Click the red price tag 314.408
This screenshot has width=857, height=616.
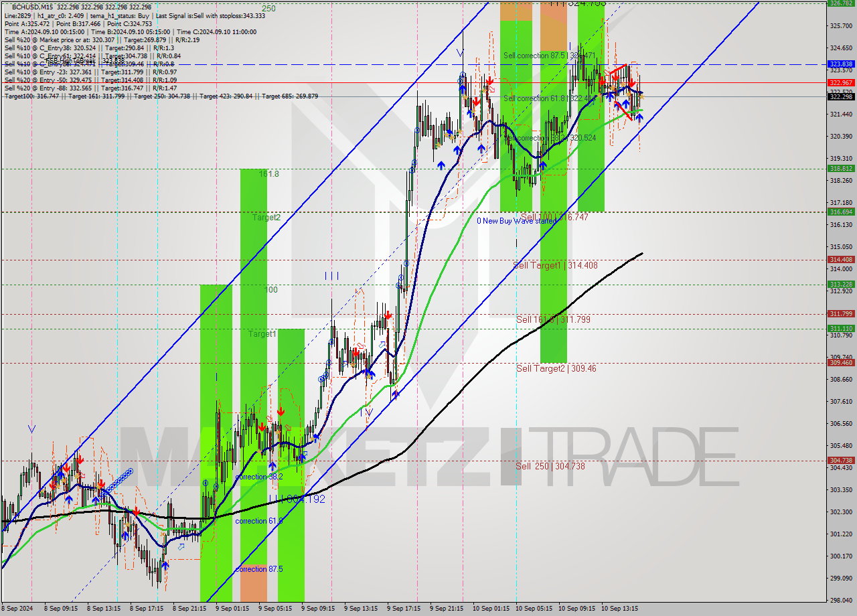(x=841, y=259)
